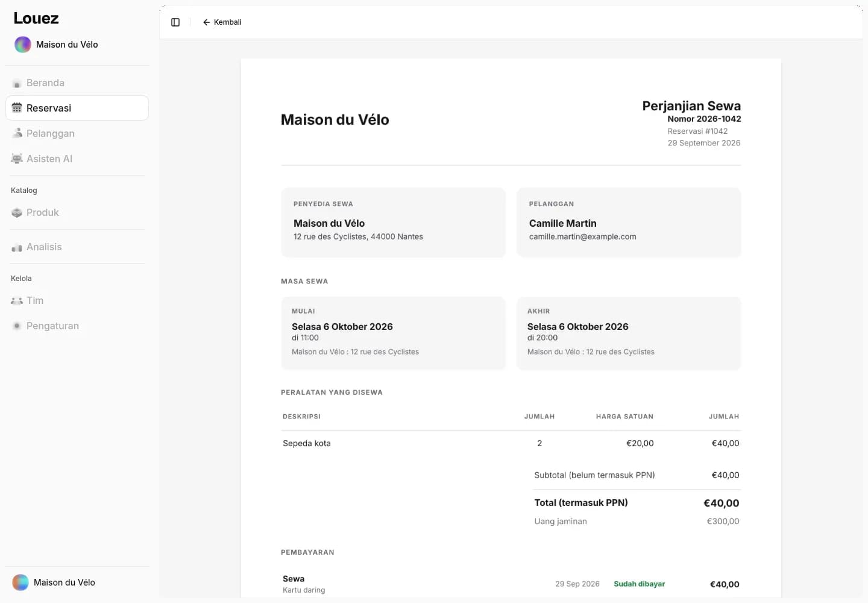The height and width of the screenshot is (603, 868).
Task: Click the gradient store avatar at top
Action: (23, 45)
